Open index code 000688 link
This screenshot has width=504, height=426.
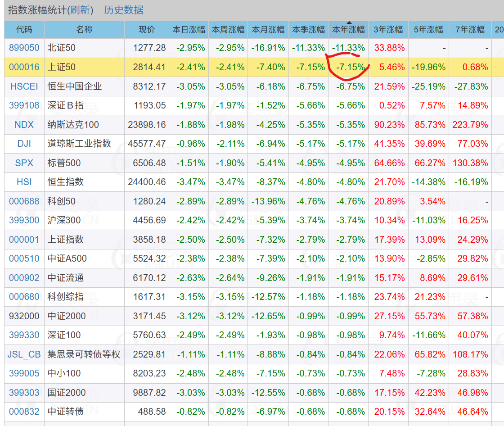point(24,201)
